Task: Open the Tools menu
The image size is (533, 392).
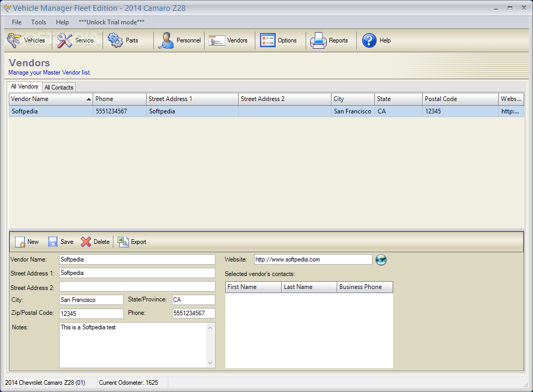Action: point(38,22)
